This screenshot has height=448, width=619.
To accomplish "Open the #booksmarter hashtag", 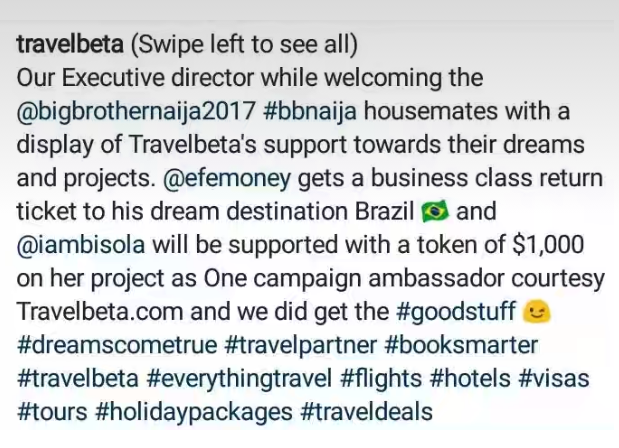I will pos(461,345).
